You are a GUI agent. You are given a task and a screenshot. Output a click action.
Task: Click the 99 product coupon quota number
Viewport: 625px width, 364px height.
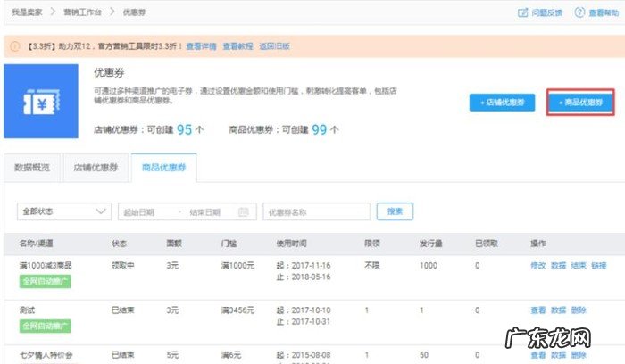pyautogui.click(x=320, y=130)
